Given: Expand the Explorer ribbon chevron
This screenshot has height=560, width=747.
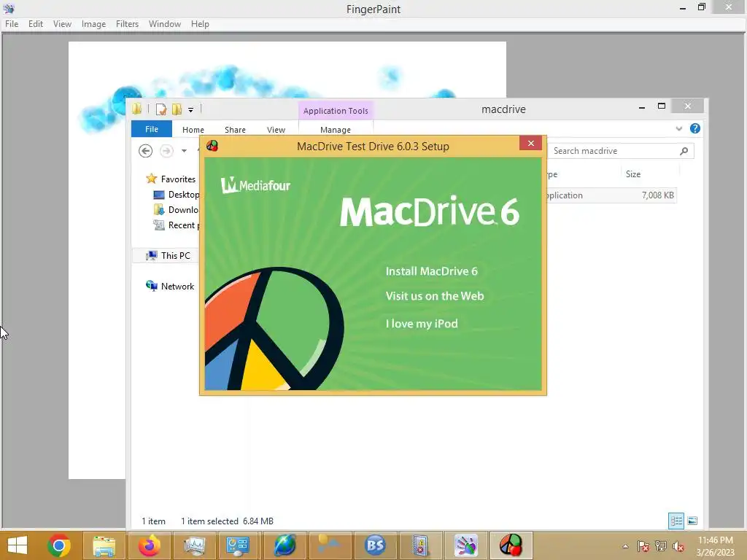Looking at the screenshot, I should pyautogui.click(x=679, y=128).
